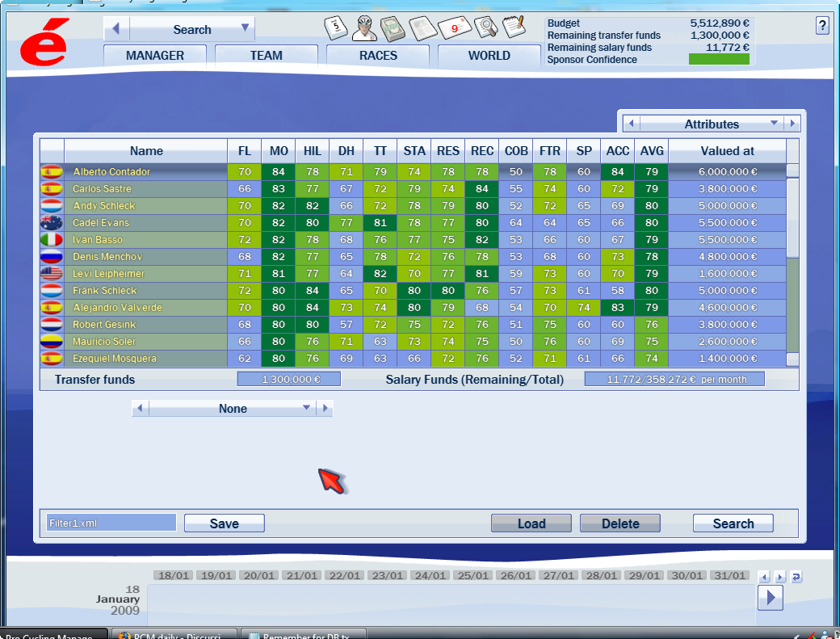Click the green Sponsor Confidence bar
The image size is (840, 639).
(718, 59)
